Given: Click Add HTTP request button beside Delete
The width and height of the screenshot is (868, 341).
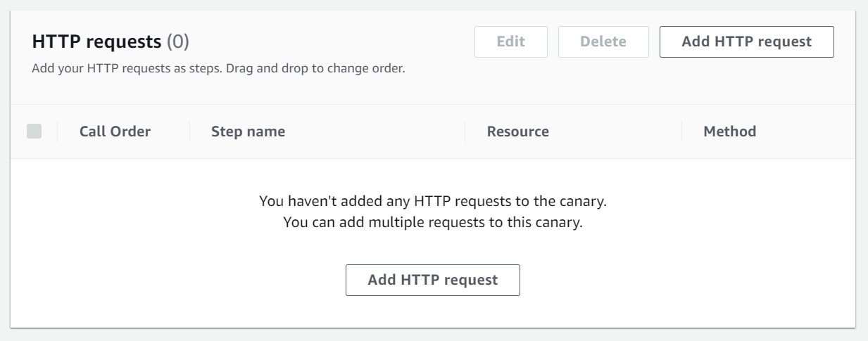Looking at the screenshot, I should coord(746,41).
